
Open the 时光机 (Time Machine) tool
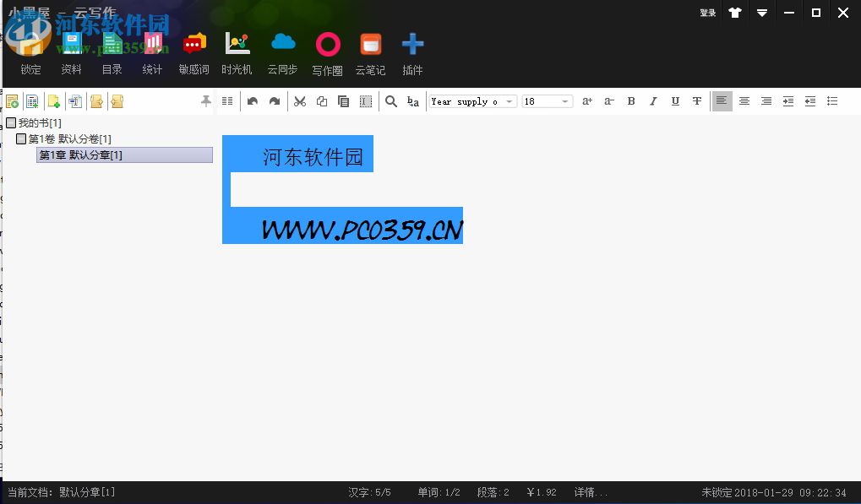(x=237, y=51)
